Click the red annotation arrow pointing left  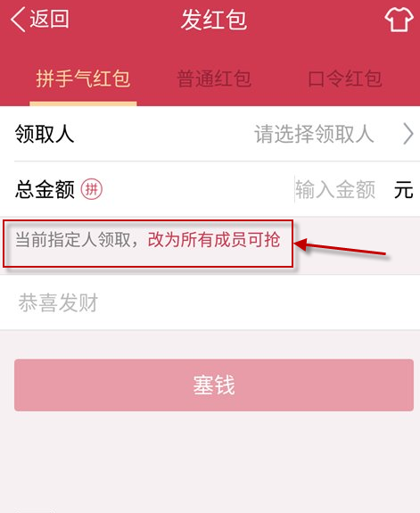click(340, 248)
